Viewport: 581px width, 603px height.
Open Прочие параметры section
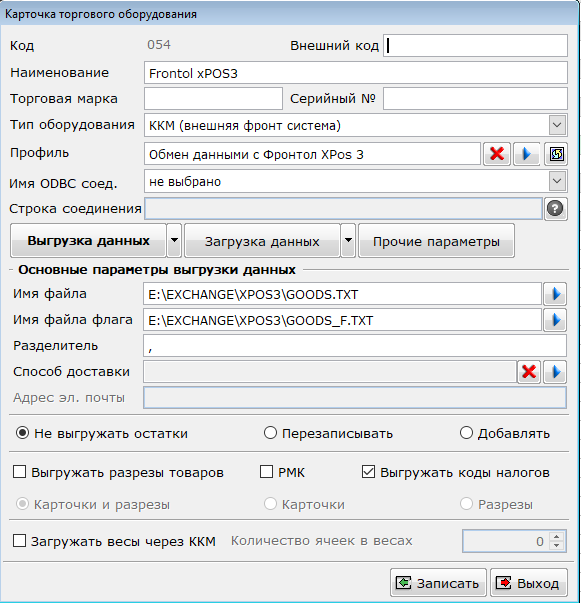click(x=436, y=241)
